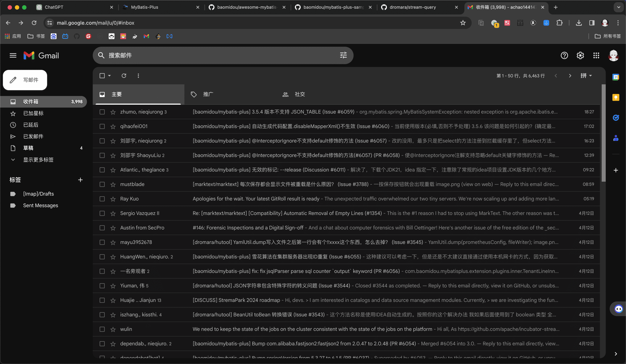Screen dimensions: 626x364
Task: Tick the checkbox for Ray Kuo email
Action: (x=102, y=199)
